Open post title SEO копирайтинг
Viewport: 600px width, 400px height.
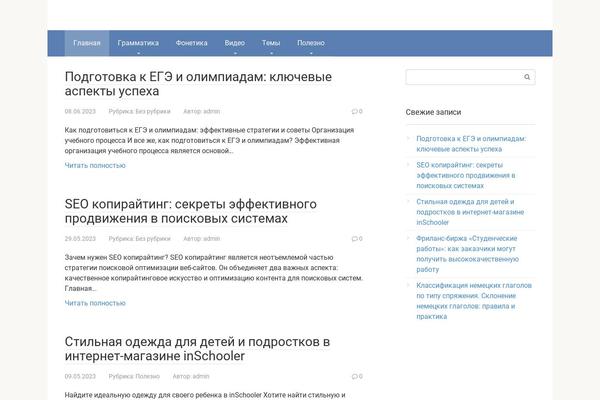[x=191, y=211]
